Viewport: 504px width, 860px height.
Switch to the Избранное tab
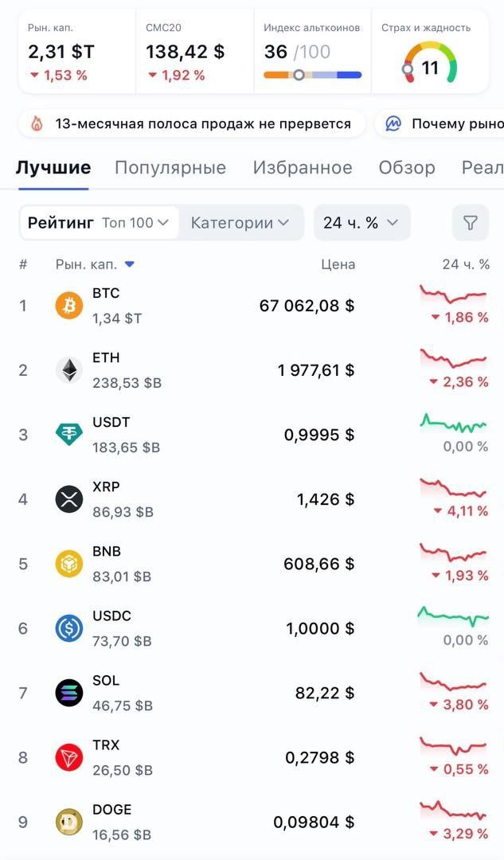[x=303, y=168]
